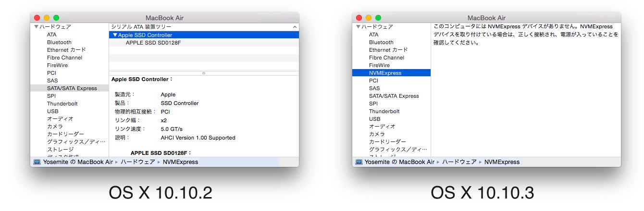Collapse Apple SSD Controller disclosure triangle

click(115, 35)
